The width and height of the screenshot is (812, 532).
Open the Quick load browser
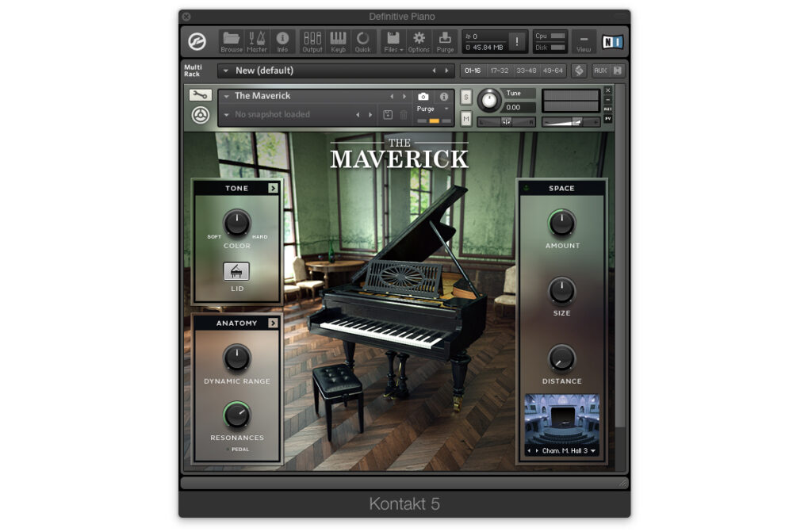coord(362,41)
